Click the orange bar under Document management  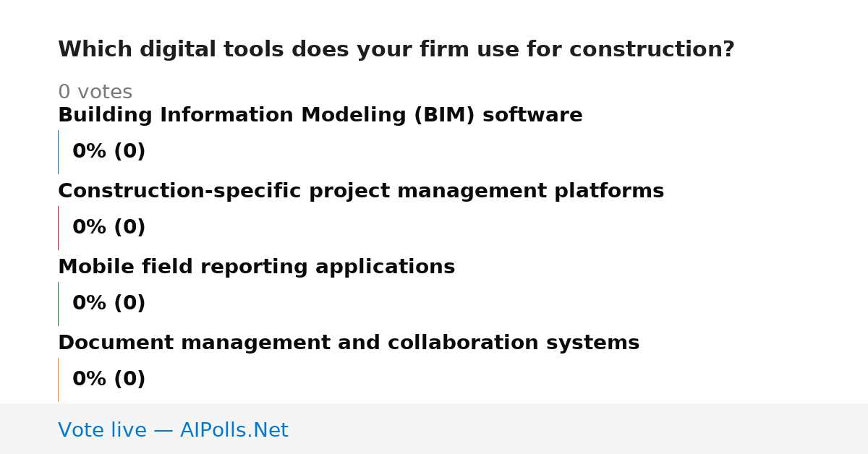click(58, 380)
